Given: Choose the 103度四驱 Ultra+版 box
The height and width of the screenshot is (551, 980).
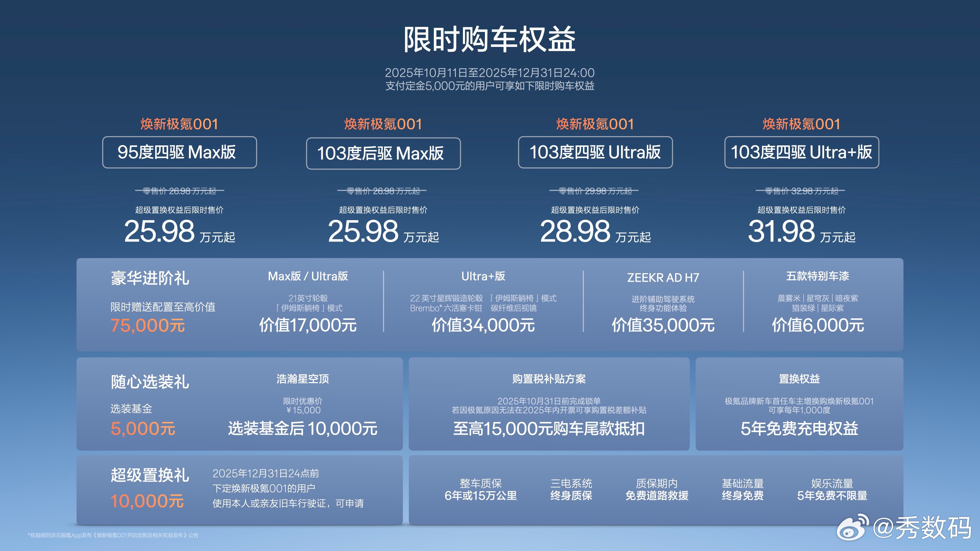Looking at the screenshot, I should pyautogui.click(x=802, y=152).
